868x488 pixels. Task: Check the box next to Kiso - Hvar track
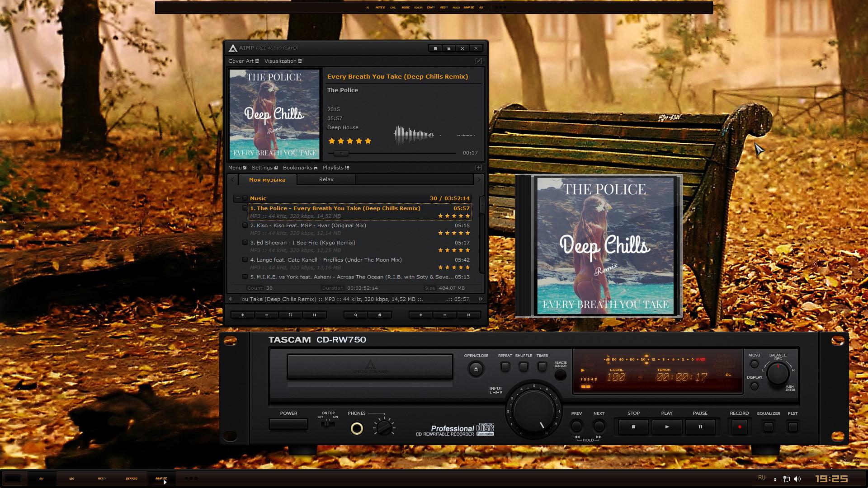pos(245,225)
